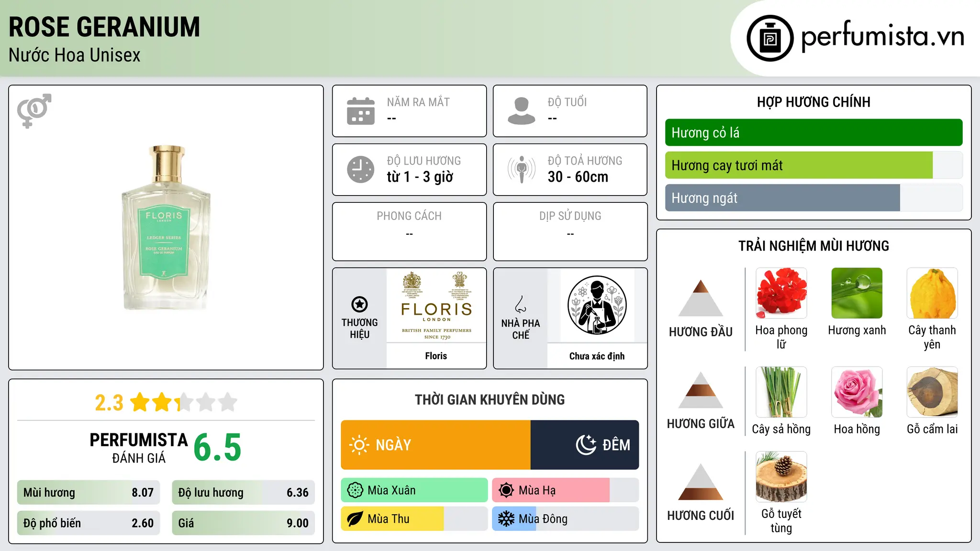The height and width of the screenshot is (551, 980).
Task: Click the star badge icon above Thương hiệu
Action: click(359, 304)
